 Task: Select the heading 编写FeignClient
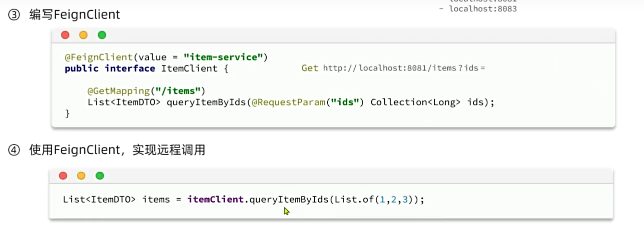74,15
